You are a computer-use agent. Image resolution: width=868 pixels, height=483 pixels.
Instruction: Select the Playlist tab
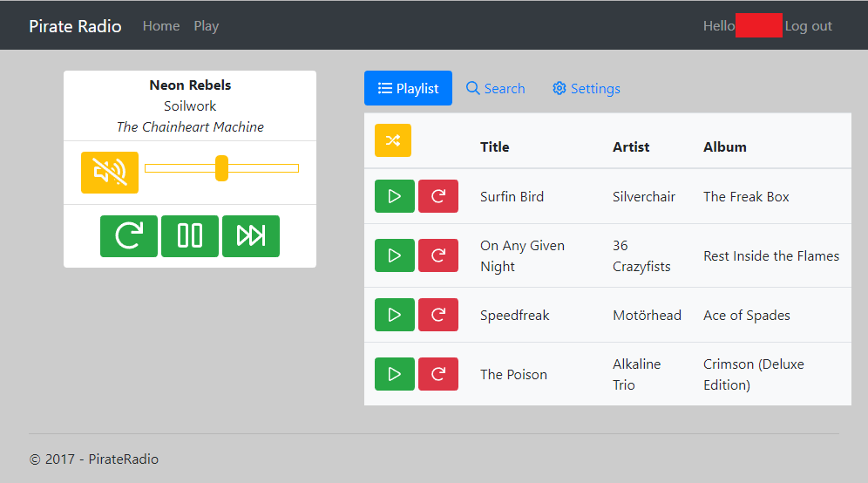[x=408, y=88]
